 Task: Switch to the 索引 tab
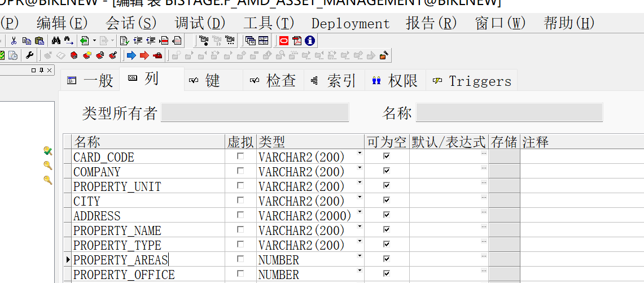point(334,81)
